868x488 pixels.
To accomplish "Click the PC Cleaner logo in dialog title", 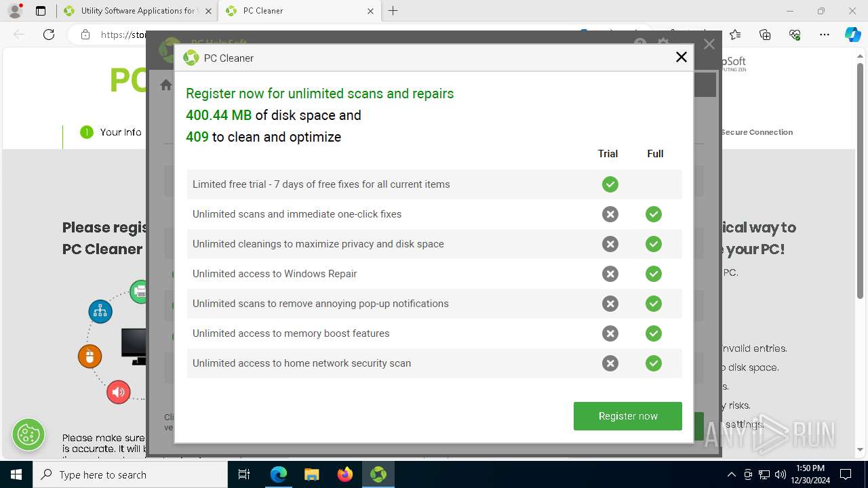I will 191,58.
